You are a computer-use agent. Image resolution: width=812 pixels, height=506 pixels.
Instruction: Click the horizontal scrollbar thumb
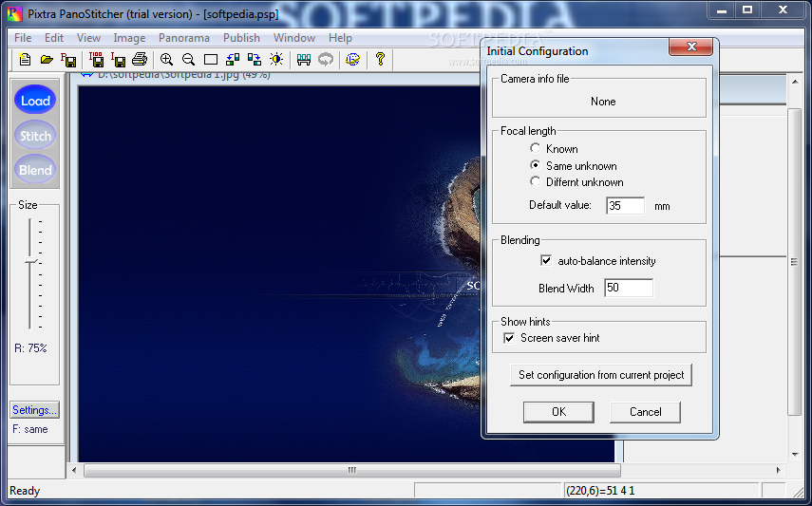click(352, 470)
